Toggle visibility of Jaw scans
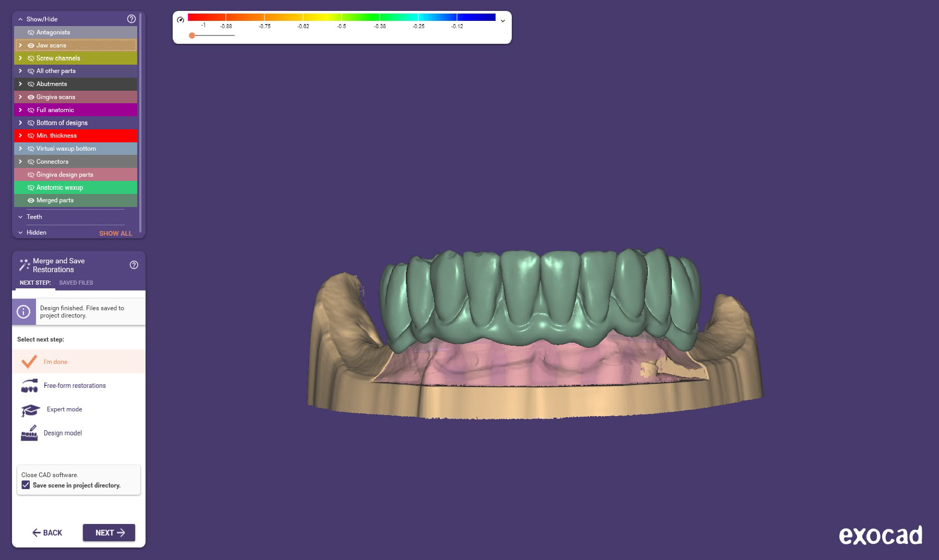This screenshot has height=560, width=939. 31,45
